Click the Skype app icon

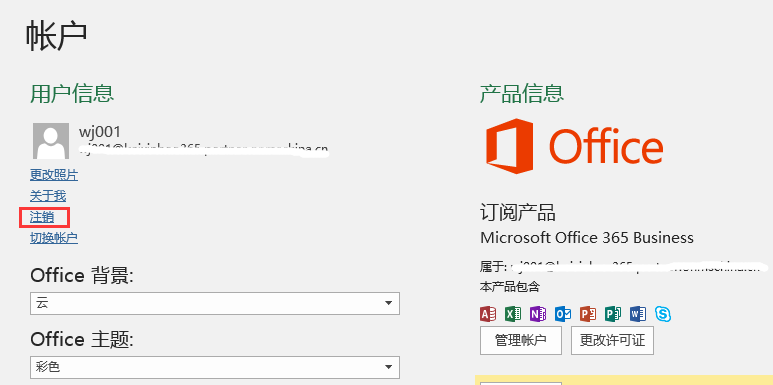[x=663, y=314]
